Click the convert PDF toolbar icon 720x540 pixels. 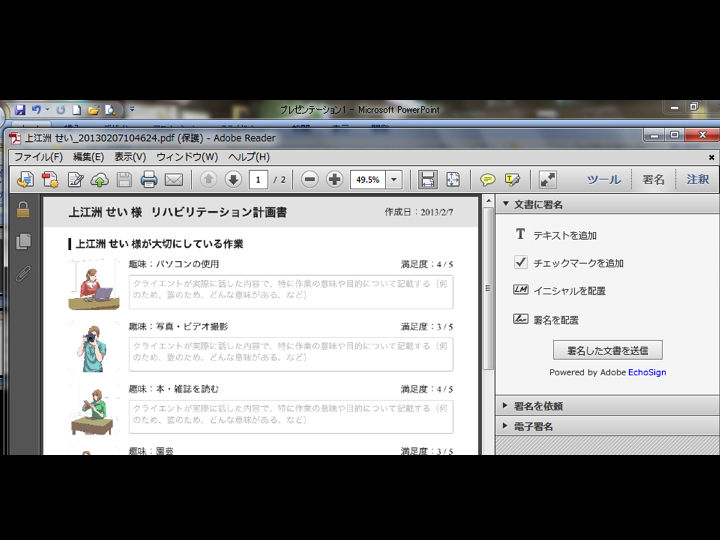(50, 180)
